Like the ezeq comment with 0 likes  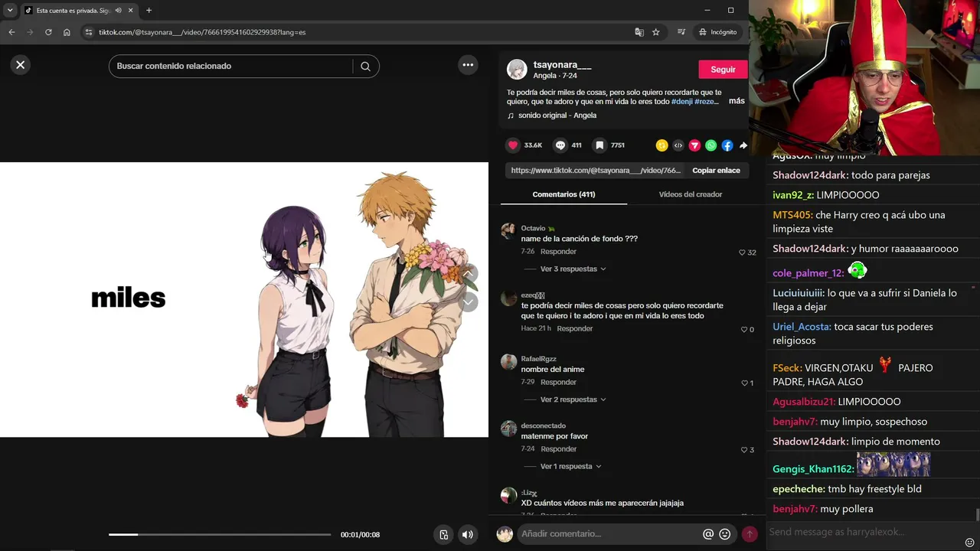pyautogui.click(x=743, y=330)
